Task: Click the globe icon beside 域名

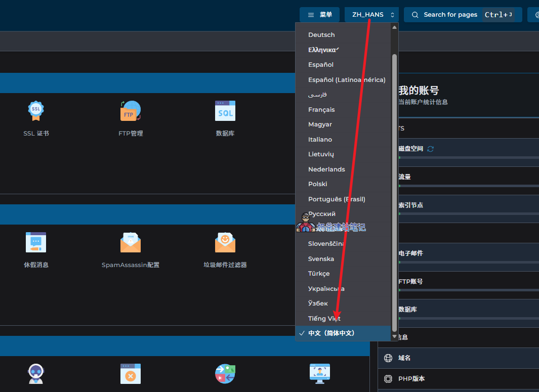Action: click(x=388, y=358)
